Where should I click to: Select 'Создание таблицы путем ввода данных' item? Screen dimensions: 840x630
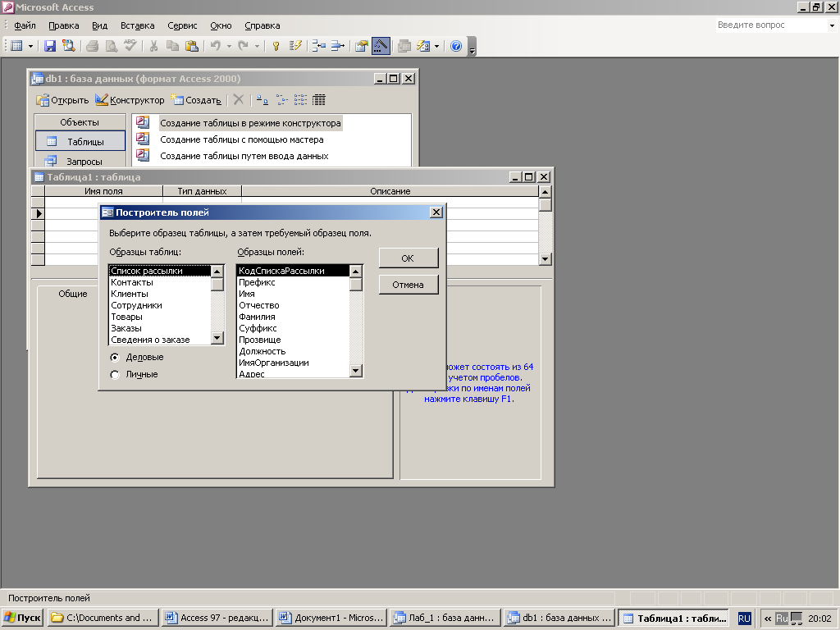[x=244, y=156]
